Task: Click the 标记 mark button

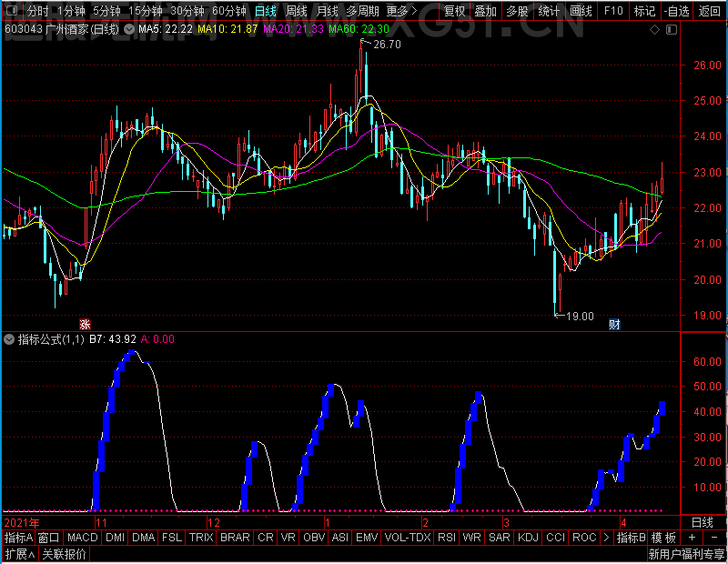Action: tap(644, 10)
